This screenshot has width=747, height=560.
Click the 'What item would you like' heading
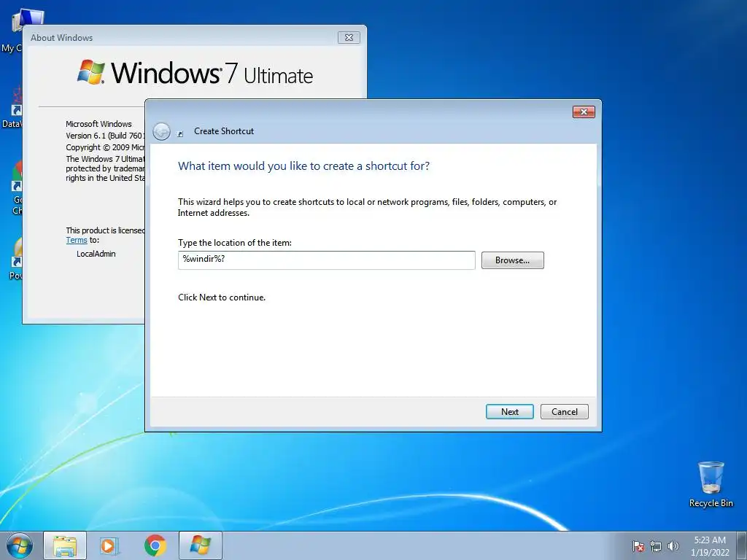303,166
